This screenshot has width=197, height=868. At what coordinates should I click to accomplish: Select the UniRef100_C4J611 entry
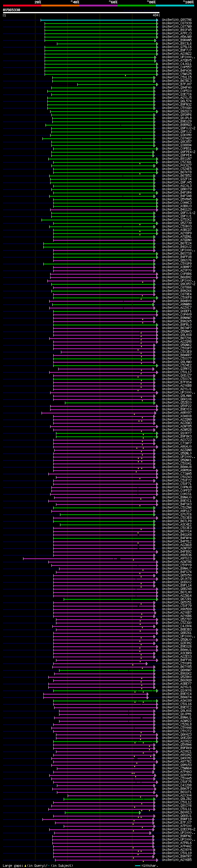(177, 64)
